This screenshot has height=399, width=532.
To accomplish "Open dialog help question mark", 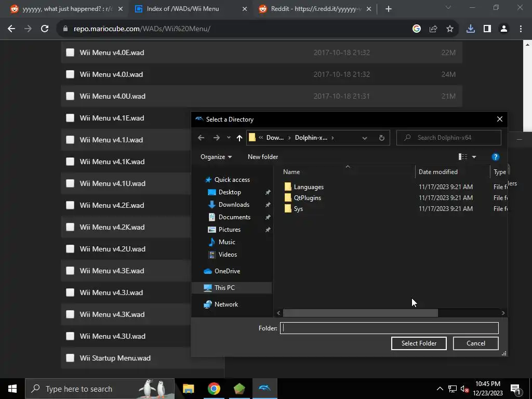I will point(495,157).
